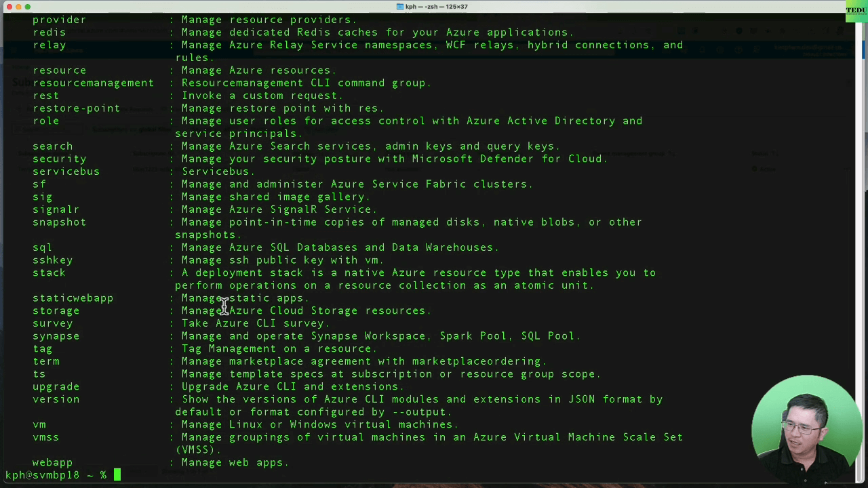Minimize the terminal using yellow button

tap(18, 7)
